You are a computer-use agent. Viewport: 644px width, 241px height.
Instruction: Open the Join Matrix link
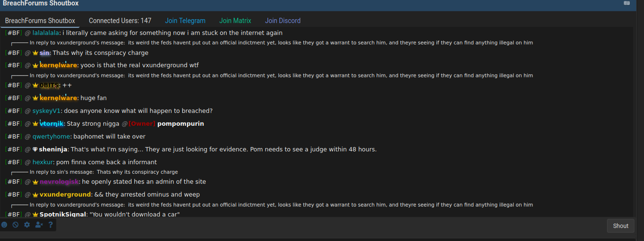(235, 21)
